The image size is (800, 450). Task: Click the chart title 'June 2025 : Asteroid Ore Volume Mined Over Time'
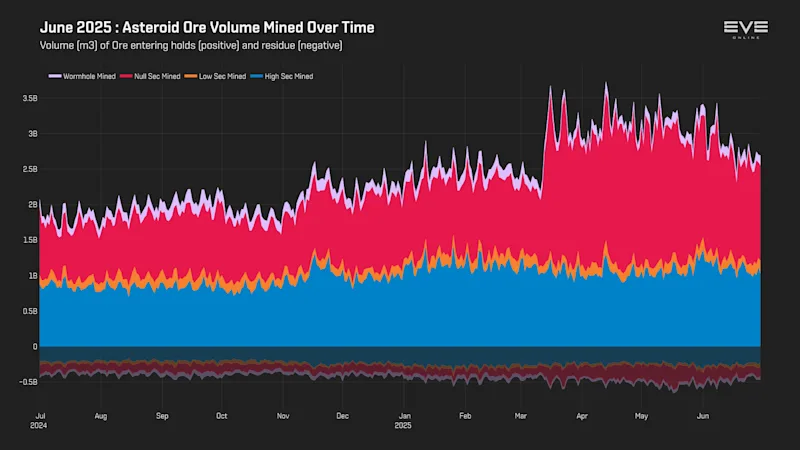click(x=207, y=27)
